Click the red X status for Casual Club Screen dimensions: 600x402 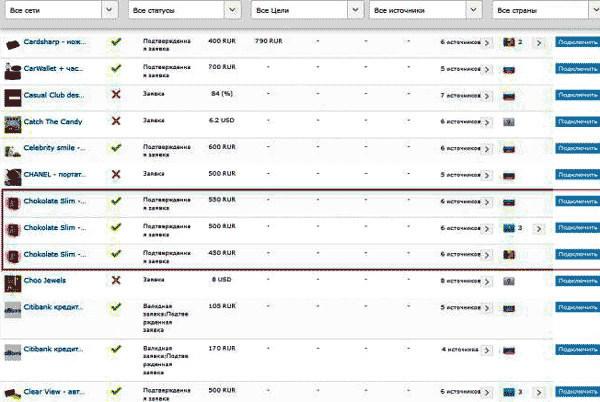(116, 94)
